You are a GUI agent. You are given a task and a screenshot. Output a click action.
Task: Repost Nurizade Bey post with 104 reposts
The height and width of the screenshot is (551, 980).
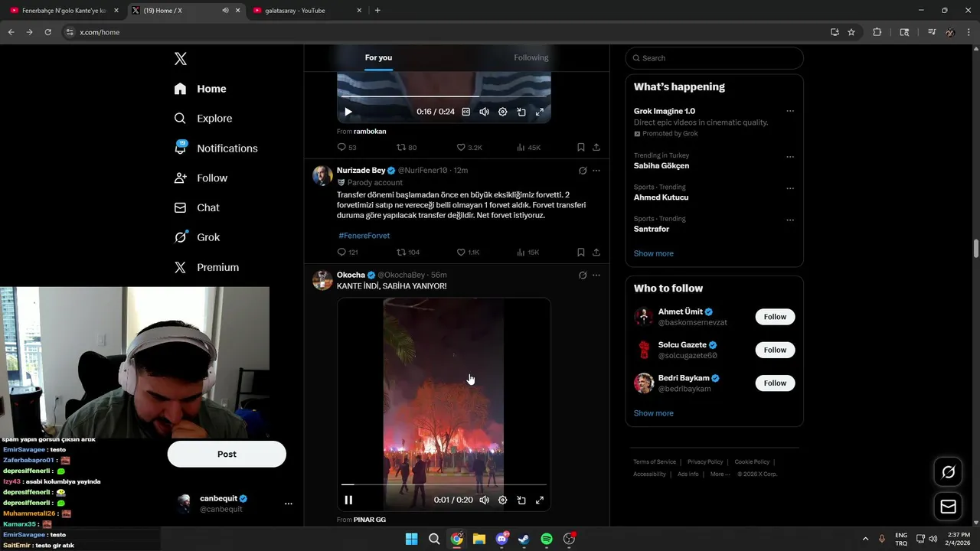pyautogui.click(x=408, y=252)
